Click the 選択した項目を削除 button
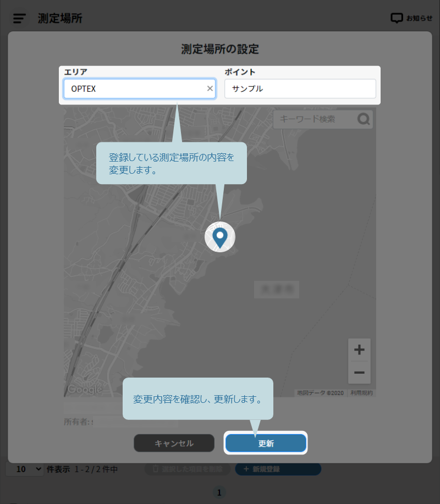 click(188, 469)
